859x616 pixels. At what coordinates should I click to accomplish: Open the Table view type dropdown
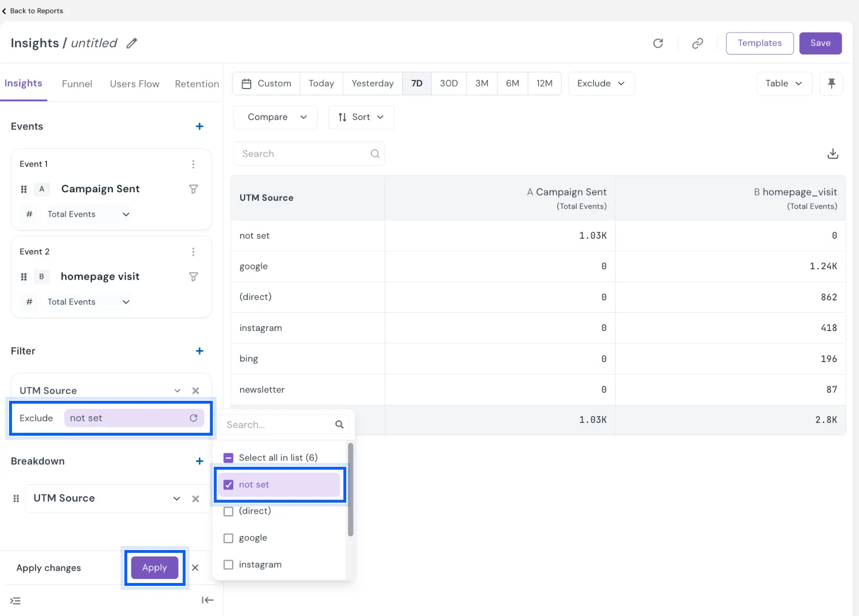(x=784, y=84)
